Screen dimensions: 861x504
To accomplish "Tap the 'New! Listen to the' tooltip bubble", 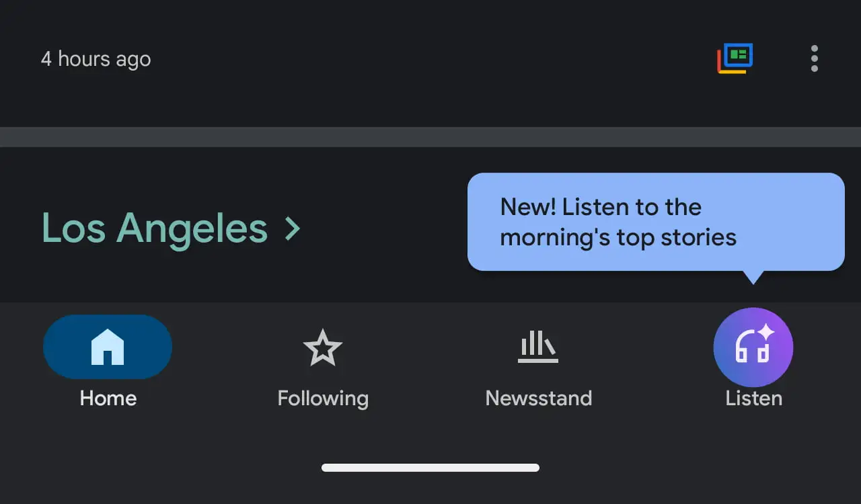I will (601, 207).
